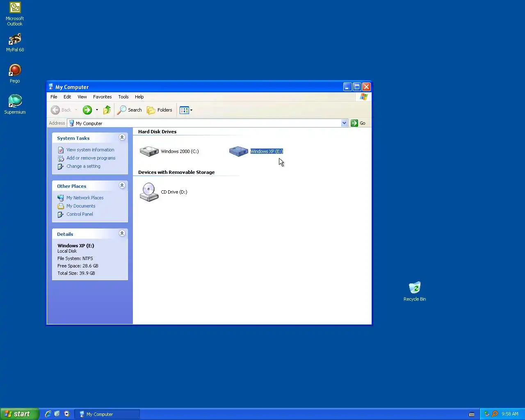
Task: Click the Free Space: 28.6 GB text
Action: tap(78, 266)
